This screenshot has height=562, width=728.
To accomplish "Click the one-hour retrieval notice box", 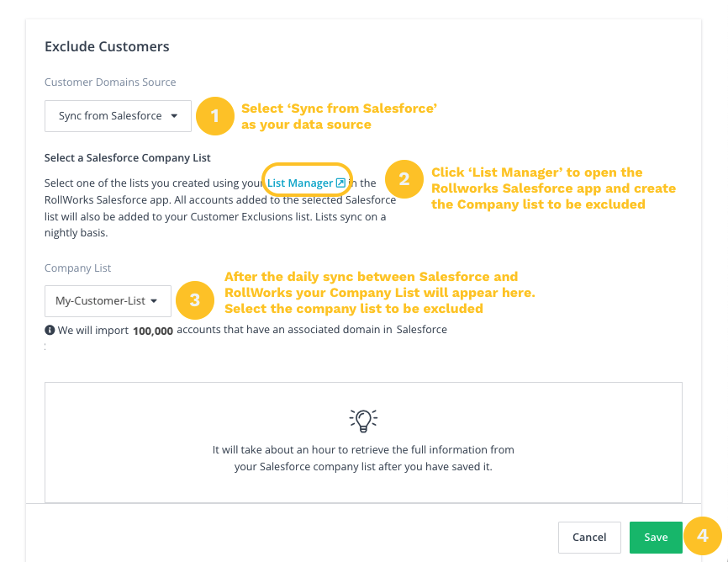I will coord(363,442).
